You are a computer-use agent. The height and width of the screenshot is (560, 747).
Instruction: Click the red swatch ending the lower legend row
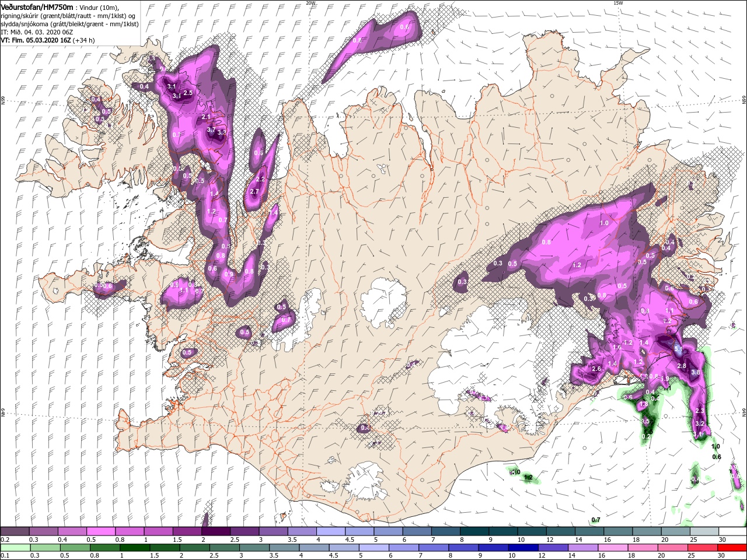tap(732, 548)
